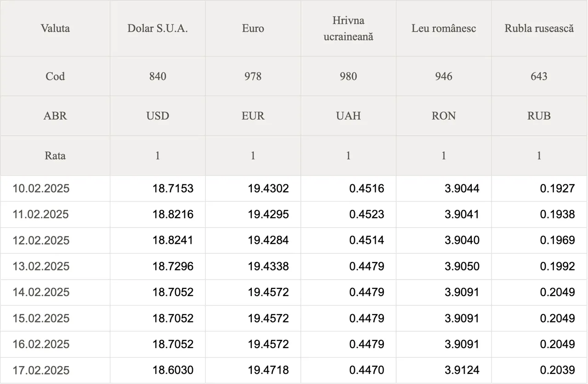This screenshot has height=384, width=588.
Task: Click the Rubla rusească column header
Action: (539, 29)
